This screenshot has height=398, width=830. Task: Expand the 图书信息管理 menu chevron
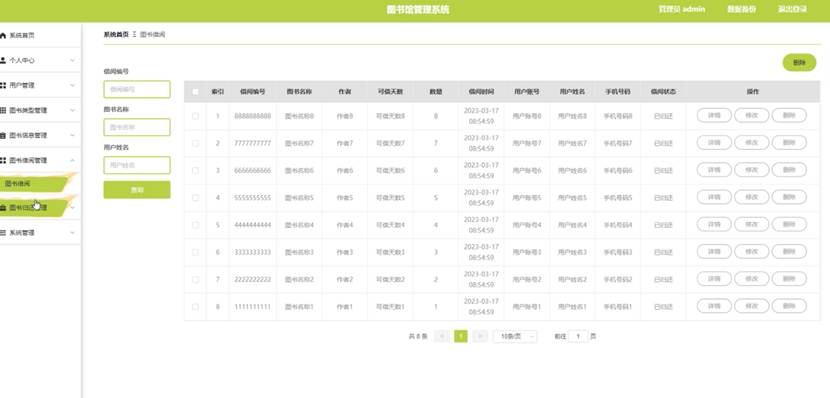coord(73,135)
